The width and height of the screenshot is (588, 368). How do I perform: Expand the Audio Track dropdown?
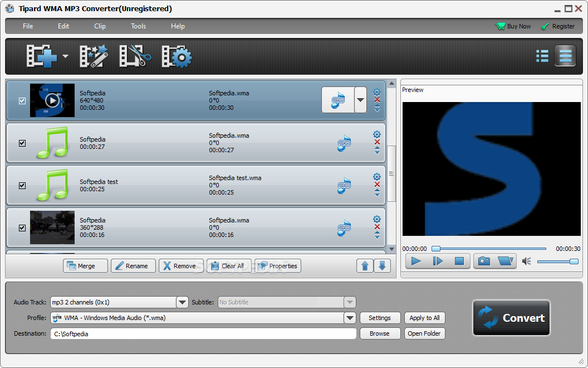point(182,302)
